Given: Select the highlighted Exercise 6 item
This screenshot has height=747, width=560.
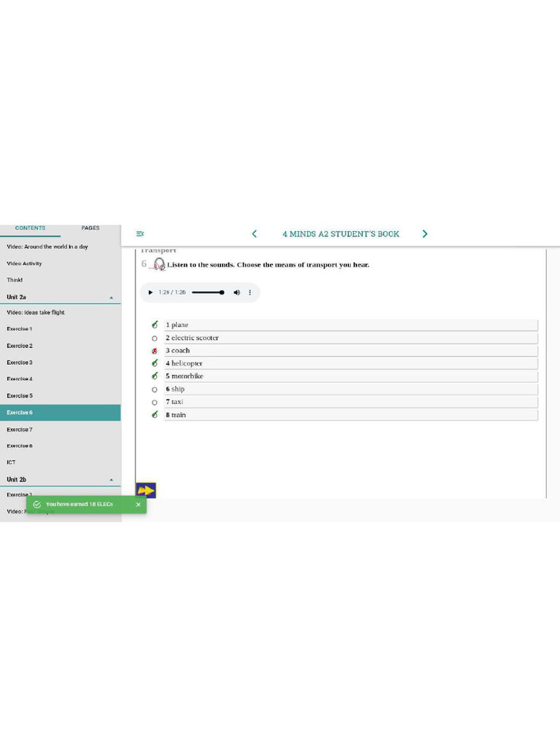Looking at the screenshot, I should coord(60,413).
